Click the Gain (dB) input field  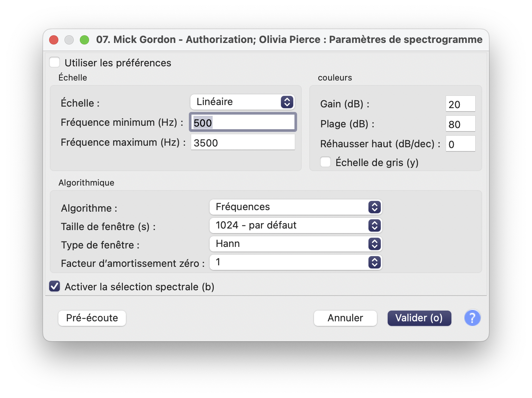[461, 104]
